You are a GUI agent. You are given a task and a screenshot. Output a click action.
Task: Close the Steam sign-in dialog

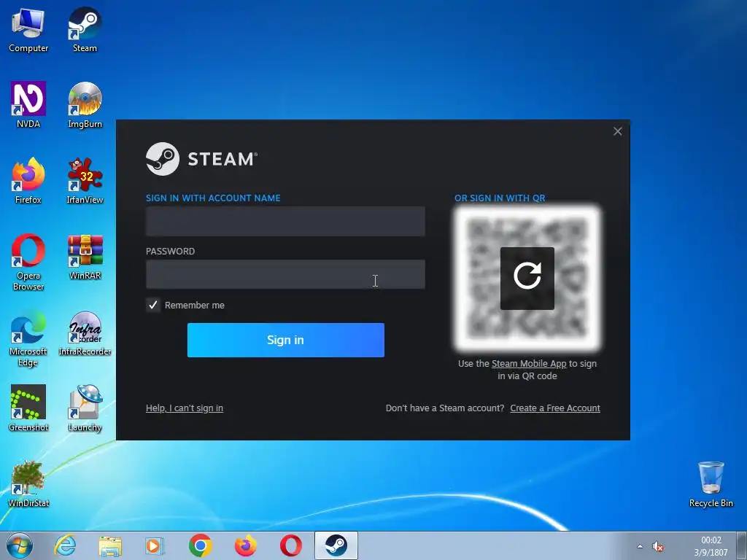click(x=617, y=131)
